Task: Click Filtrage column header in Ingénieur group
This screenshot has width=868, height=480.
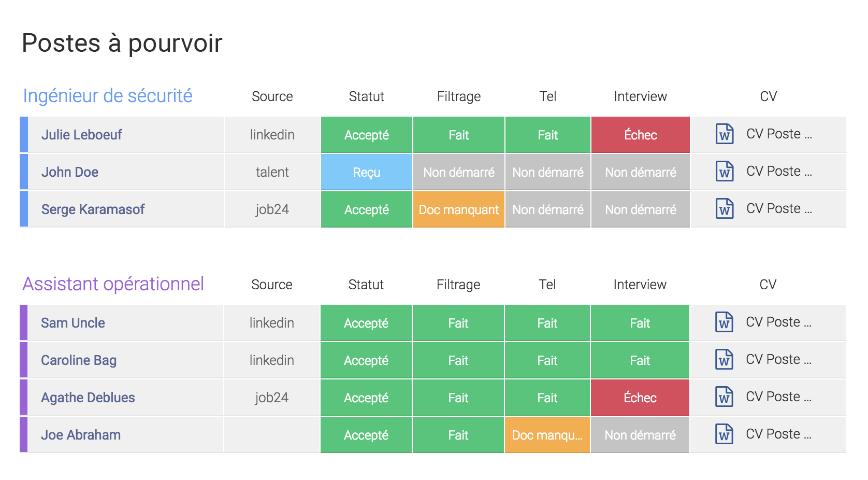Action: click(459, 96)
